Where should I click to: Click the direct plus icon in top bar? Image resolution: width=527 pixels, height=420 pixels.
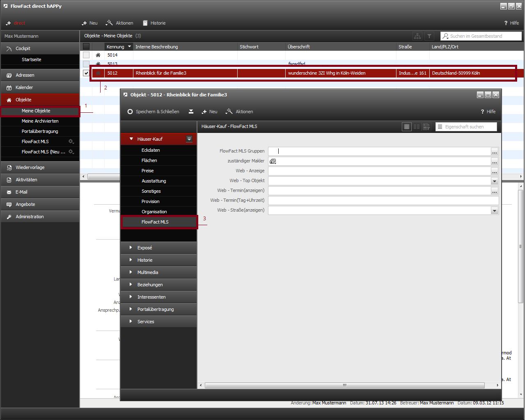click(8, 23)
